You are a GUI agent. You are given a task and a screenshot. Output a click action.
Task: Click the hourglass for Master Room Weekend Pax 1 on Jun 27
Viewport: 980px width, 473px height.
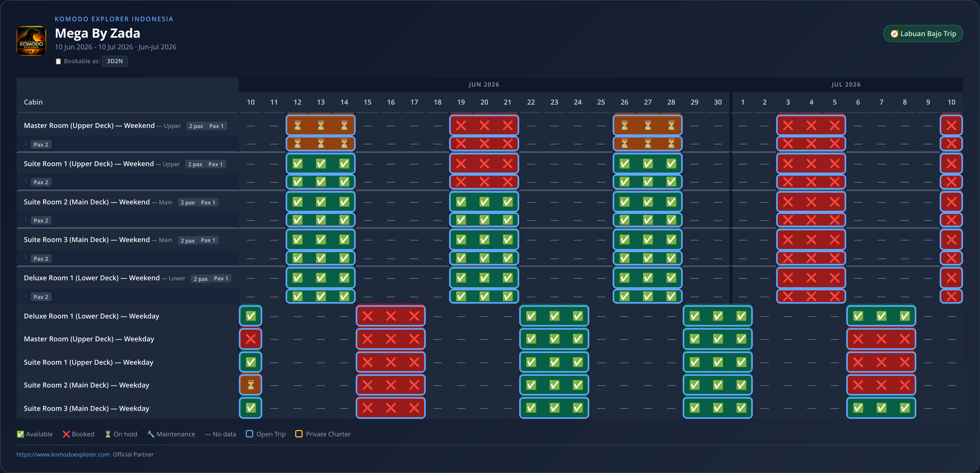tap(647, 125)
